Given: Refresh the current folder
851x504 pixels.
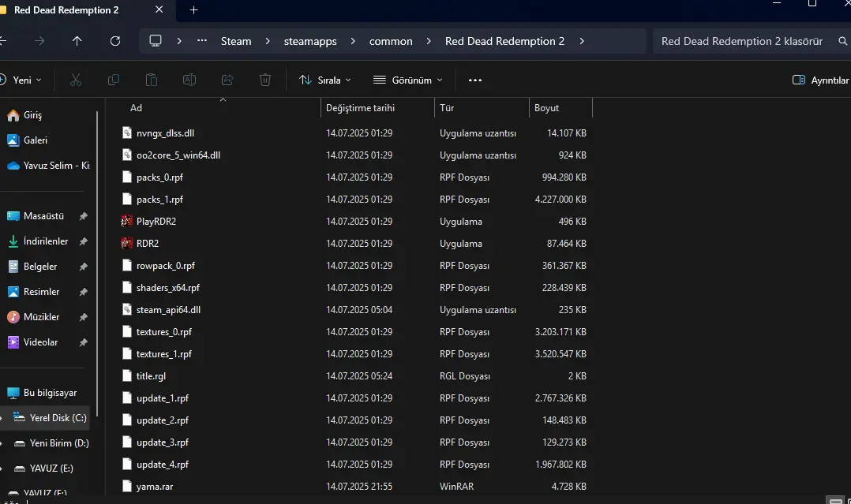Looking at the screenshot, I should (115, 41).
